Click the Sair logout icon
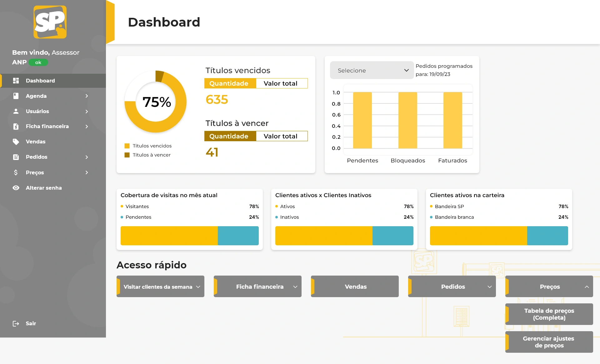 point(16,323)
